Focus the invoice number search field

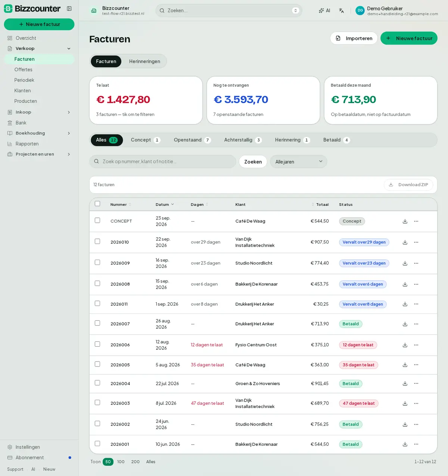[163, 161]
